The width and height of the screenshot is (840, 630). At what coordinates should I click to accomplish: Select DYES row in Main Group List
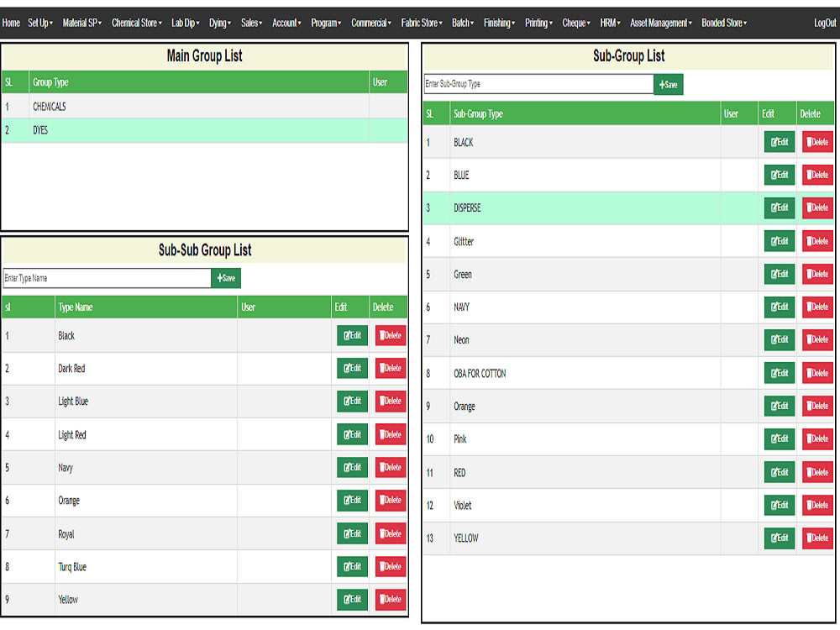point(205,130)
